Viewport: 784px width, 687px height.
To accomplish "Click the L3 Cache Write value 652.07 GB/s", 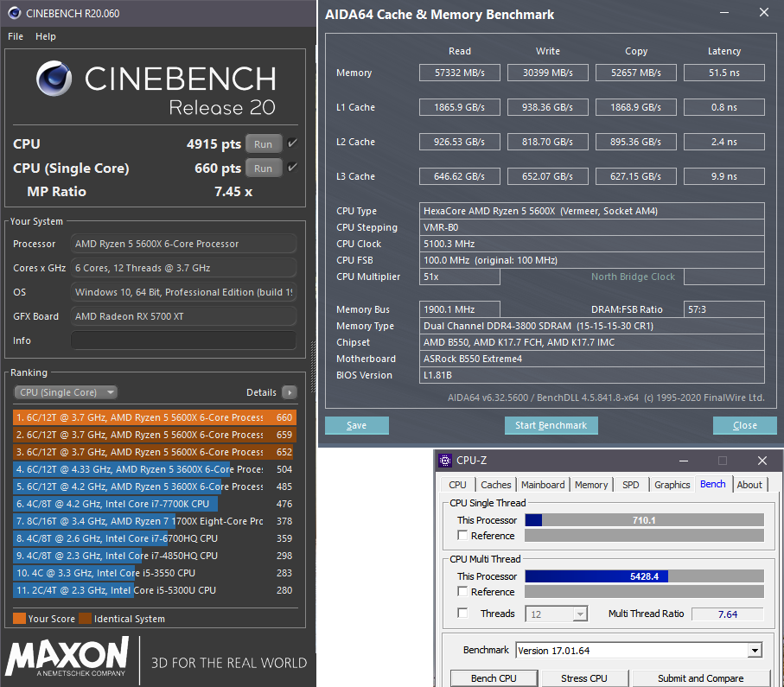I will [x=547, y=176].
